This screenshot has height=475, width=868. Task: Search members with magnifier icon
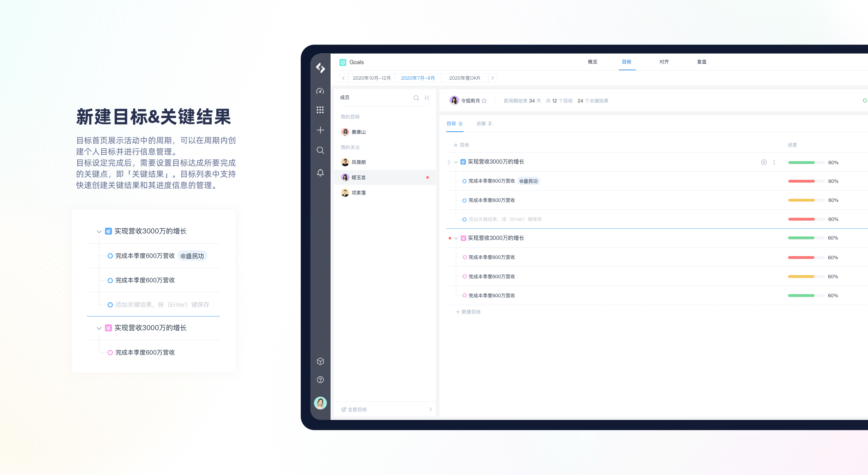(x=416, y=98)
